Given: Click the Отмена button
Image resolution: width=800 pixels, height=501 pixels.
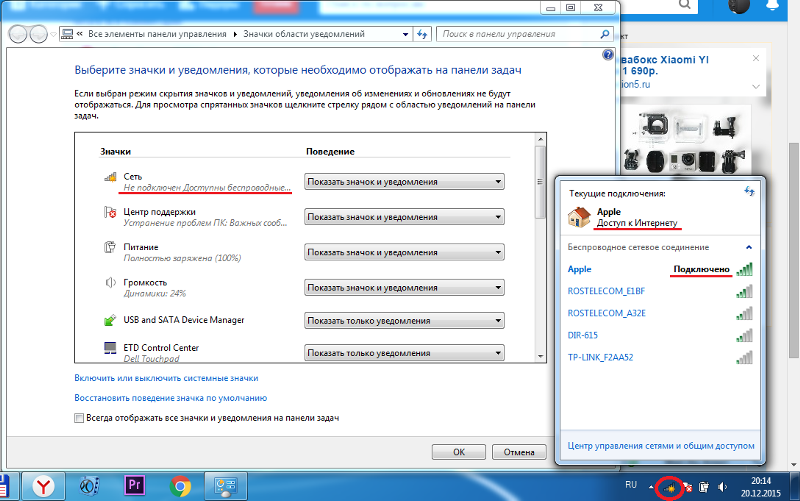Looking at the screenshot, I should 519,452.
